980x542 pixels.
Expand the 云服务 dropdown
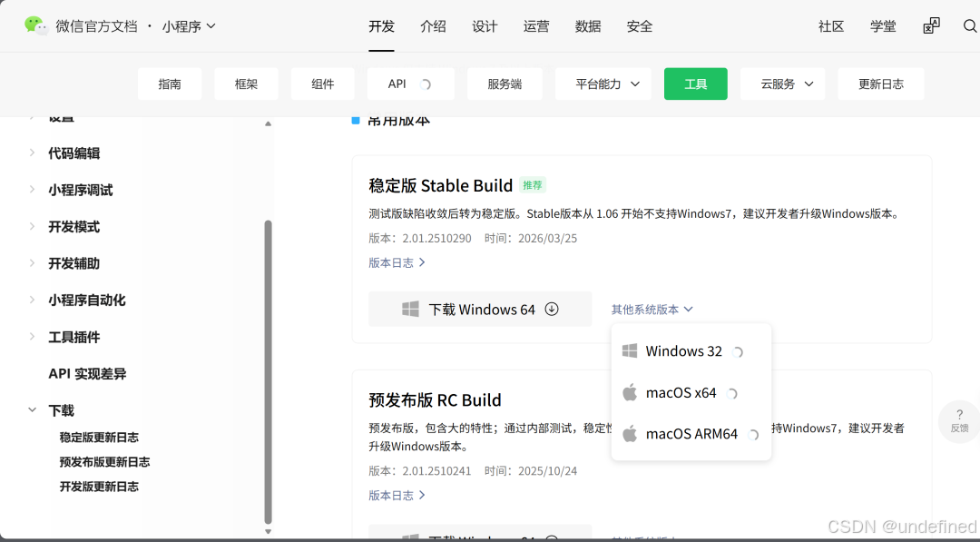pos(782,84)
